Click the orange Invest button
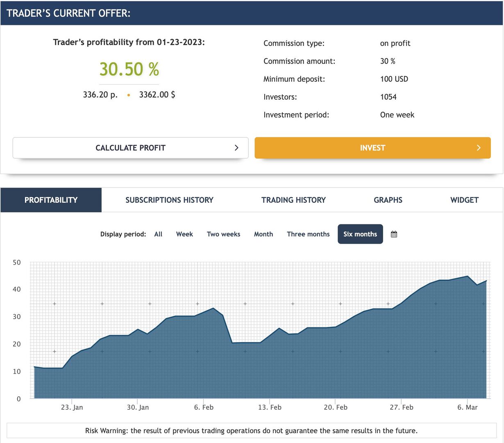Image resolution: width=504 pixels, height=443 pixels. click(372, 148)
